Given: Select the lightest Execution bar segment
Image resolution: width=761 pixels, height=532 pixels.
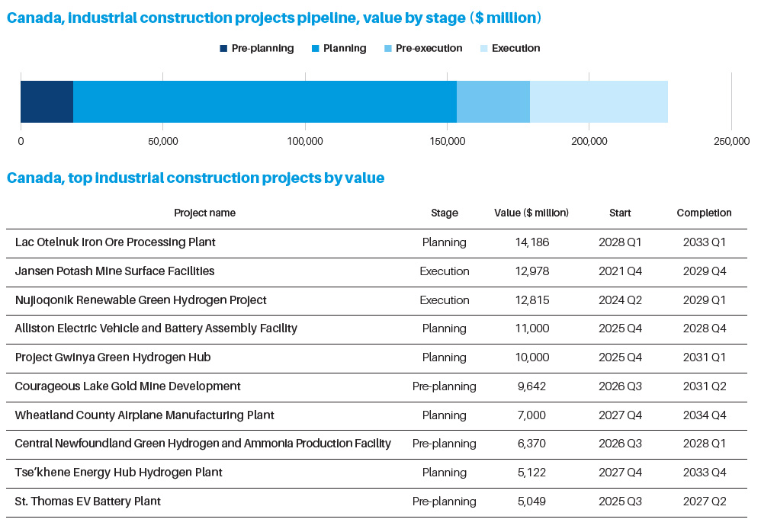Looking at the screenshot, I should point(599,101).
